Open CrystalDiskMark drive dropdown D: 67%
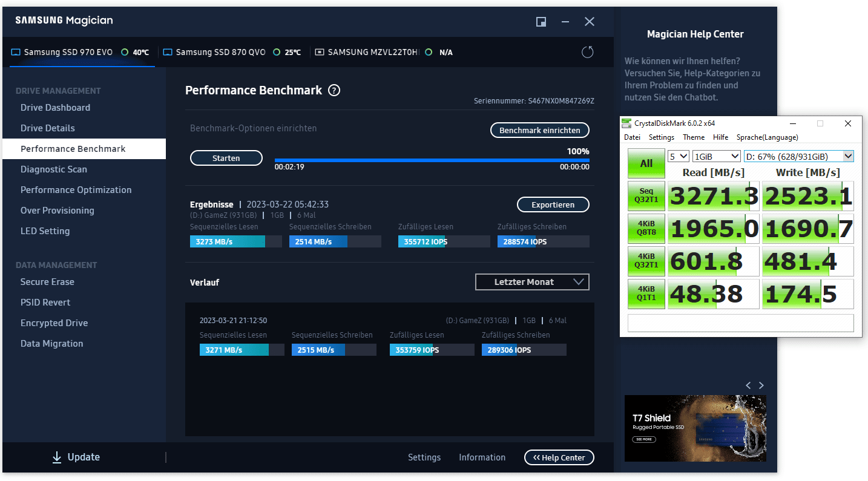Screen dimensions: 868x481 pos(799,156)
